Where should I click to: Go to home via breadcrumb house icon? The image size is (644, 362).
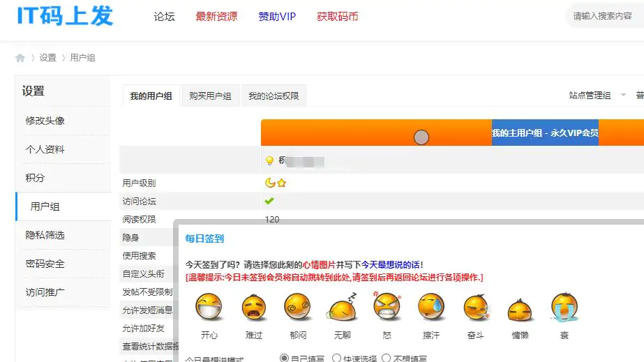20,58
